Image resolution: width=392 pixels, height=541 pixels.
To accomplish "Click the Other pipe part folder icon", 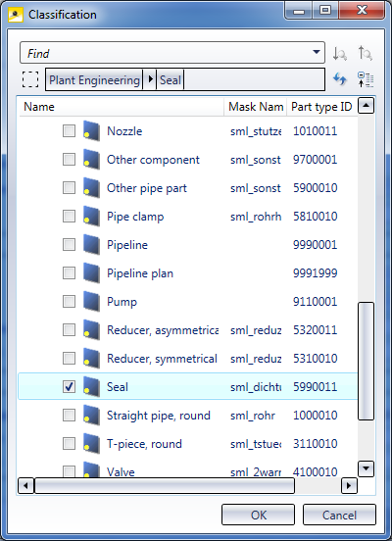I will (x=91, y=188).
